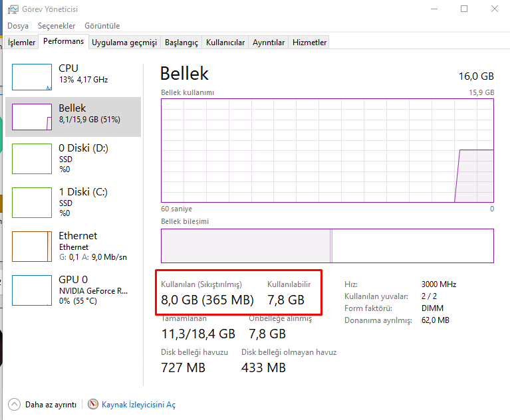Collapse view with Daha az ayrıntı arrow
This screenshot has height=420, width=510.
click(15, 404)
